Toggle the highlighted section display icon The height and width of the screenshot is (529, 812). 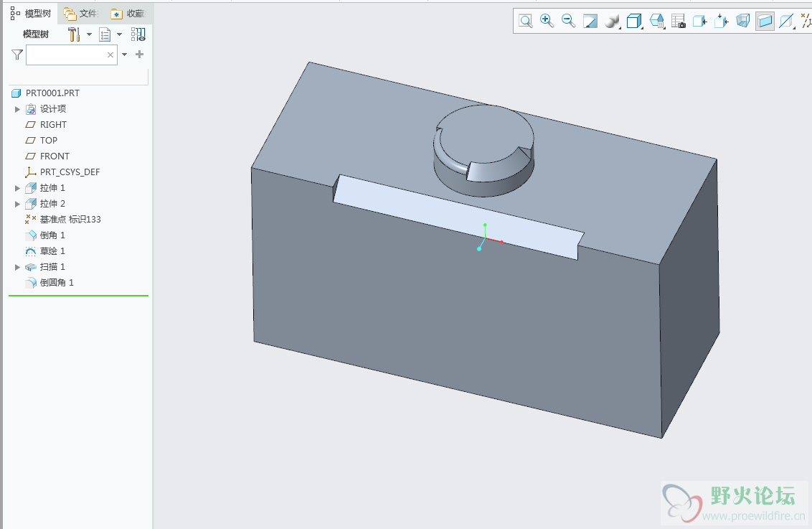(765, 22)
